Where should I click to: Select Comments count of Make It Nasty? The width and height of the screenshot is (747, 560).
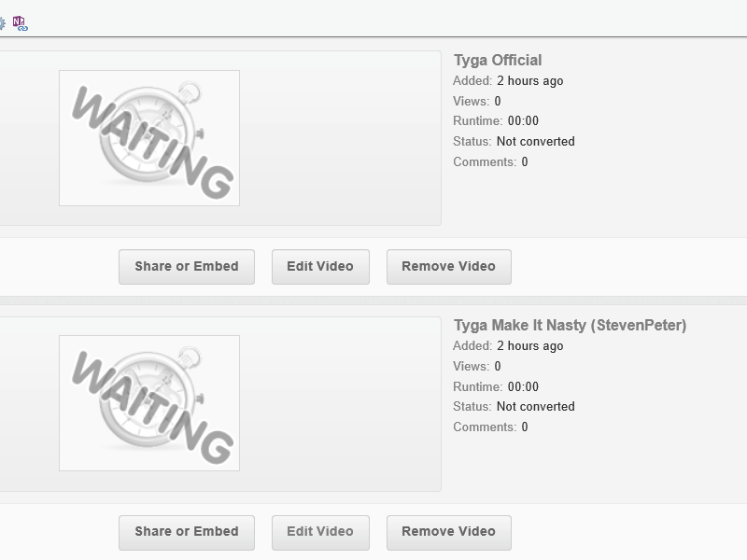pos(525,427)
